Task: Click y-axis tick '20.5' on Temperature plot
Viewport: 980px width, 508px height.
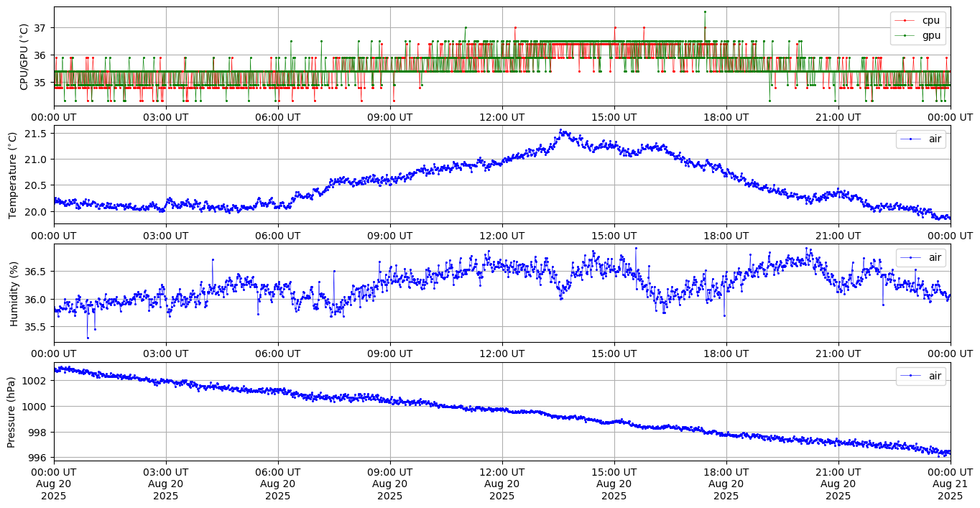Action: [x=37, y=185]
